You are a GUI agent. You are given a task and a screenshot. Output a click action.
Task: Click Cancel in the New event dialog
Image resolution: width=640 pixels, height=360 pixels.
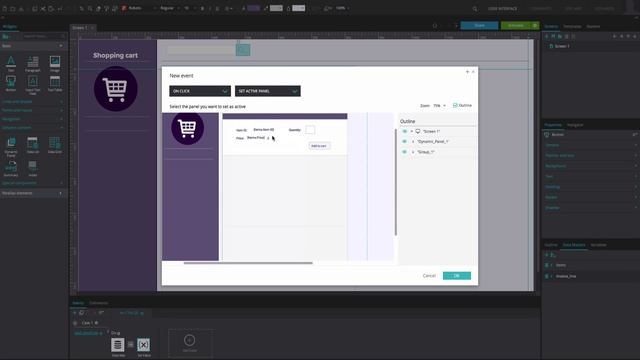[x=429, y=276]
